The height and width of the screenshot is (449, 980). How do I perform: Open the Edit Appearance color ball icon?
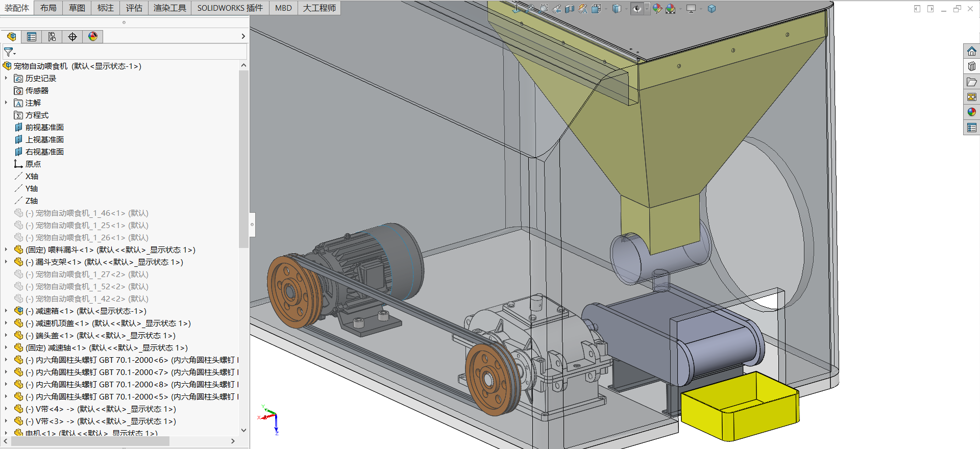[657, 9]
